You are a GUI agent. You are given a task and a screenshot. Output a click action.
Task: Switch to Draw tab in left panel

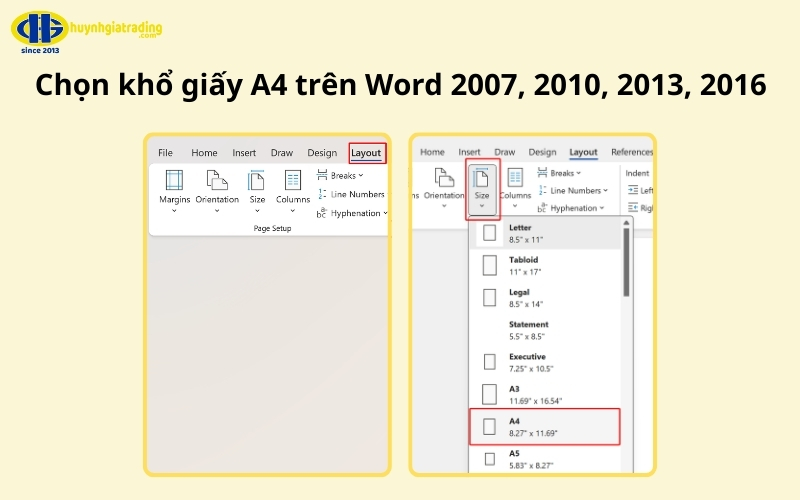(x=282, y=153)
